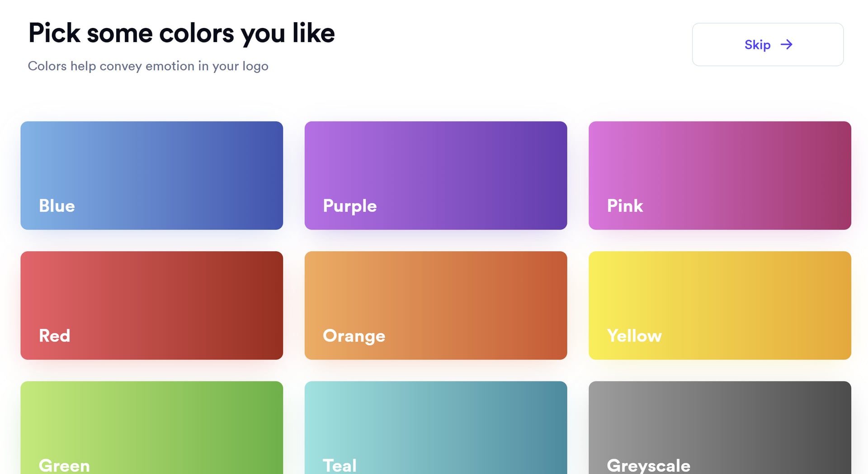The height and width of the screenshot is (474, 868).
Task: Click the "Greyscale" label text
Action: click(648, 465)
